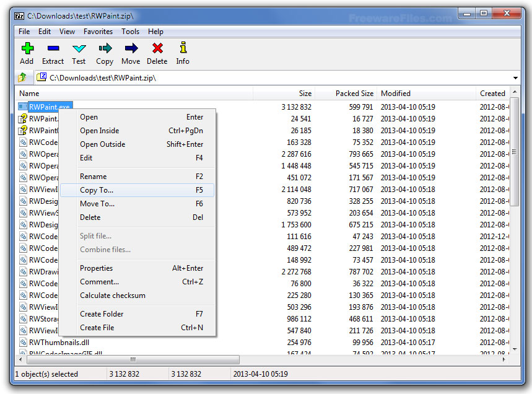Select Open Outside in context menu
The width and height of the screenshot is (532, 394).
137,144
